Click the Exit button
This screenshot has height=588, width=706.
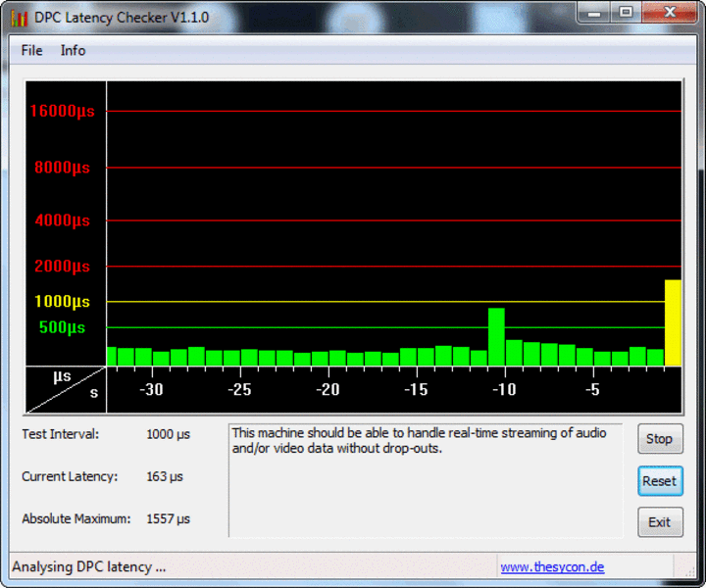(x=660, y=522)
